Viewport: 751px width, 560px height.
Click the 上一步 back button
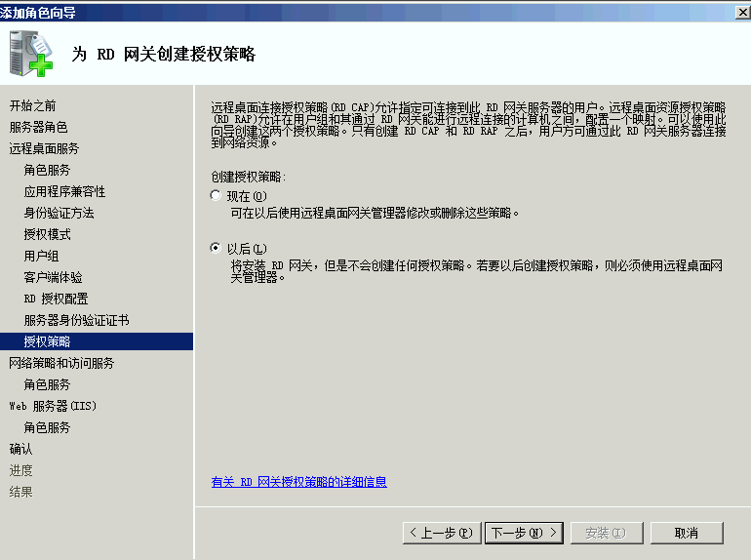442,533
